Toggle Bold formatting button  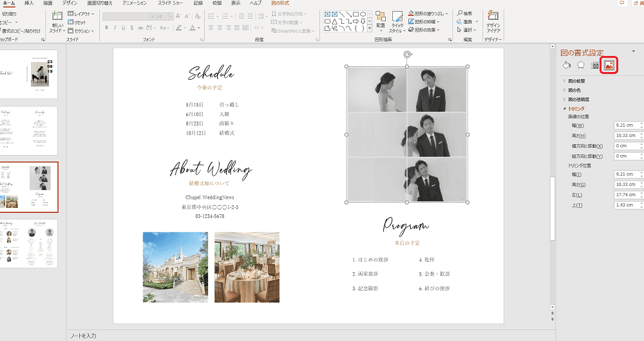point(106,28)
